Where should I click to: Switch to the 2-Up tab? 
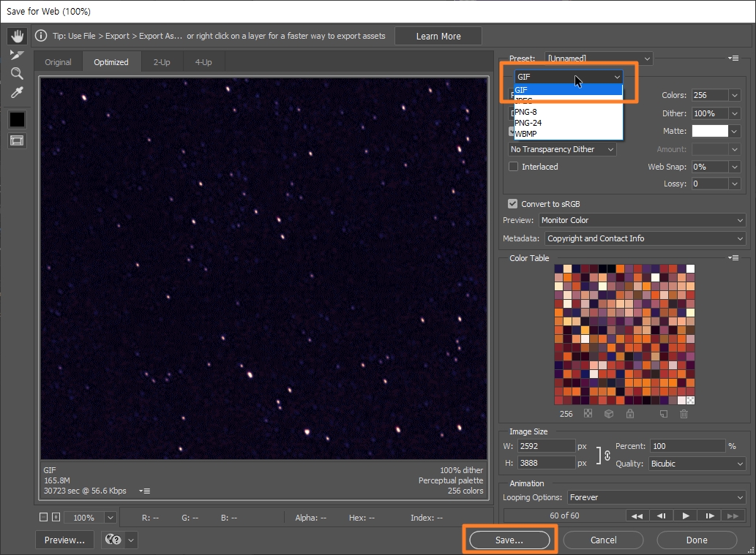pos(162,62)
